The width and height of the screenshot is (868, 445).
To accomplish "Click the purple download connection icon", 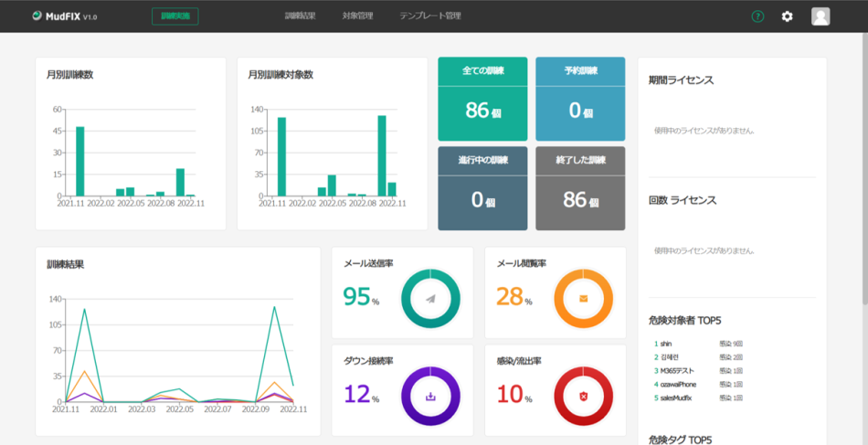I will pos(429,396).
